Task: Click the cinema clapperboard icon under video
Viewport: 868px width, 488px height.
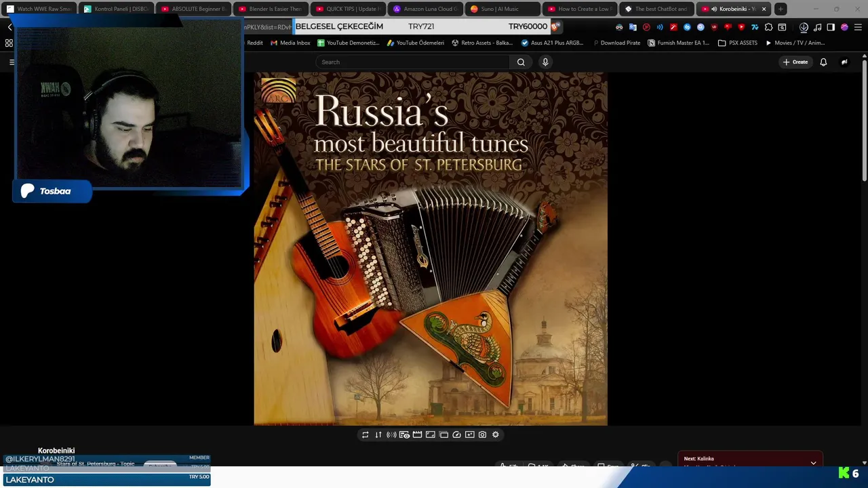Action: pos(417,434)
